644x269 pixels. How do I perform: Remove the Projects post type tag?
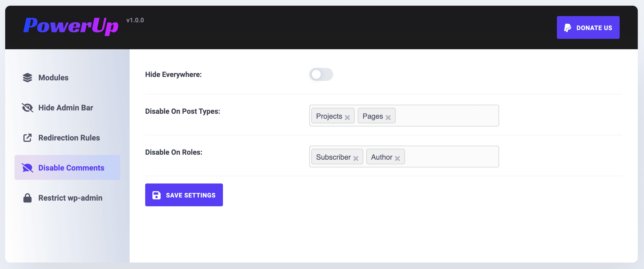tap(347, 117)
